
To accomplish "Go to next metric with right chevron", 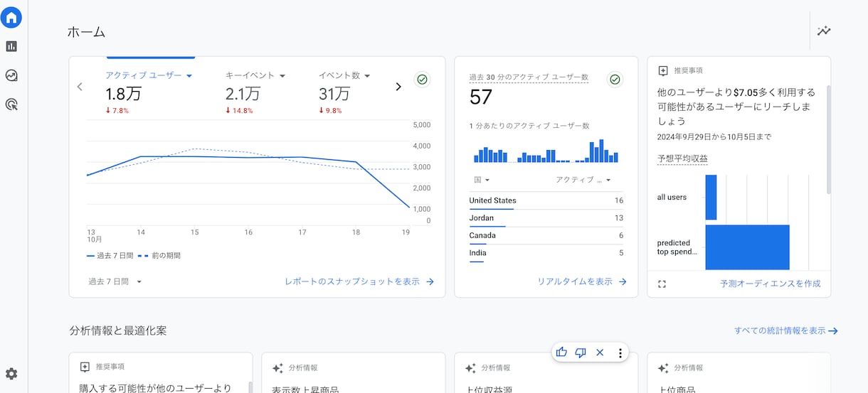I will pos(398,87).
